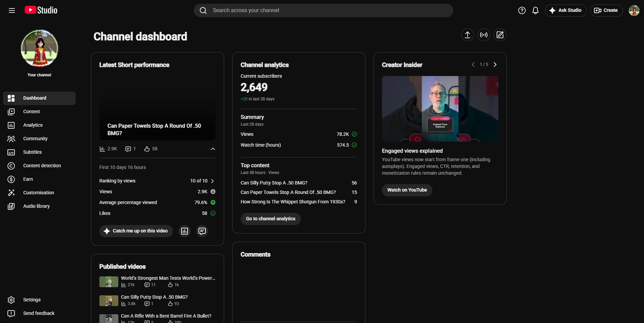Open video analytics icon beside Catch me up
Image resolution: width=644 pixels, height=323 pixels.
pos(185,231)
